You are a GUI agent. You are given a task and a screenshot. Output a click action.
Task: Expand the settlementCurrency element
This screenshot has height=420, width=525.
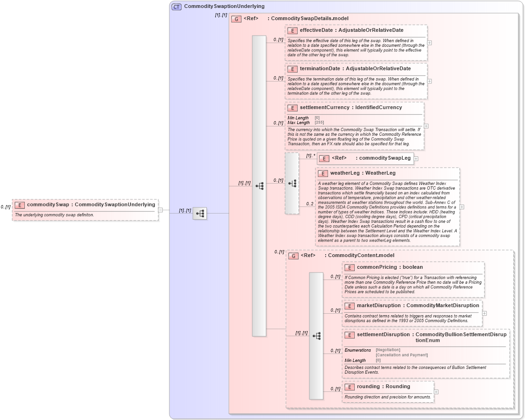tap(426, 126)
